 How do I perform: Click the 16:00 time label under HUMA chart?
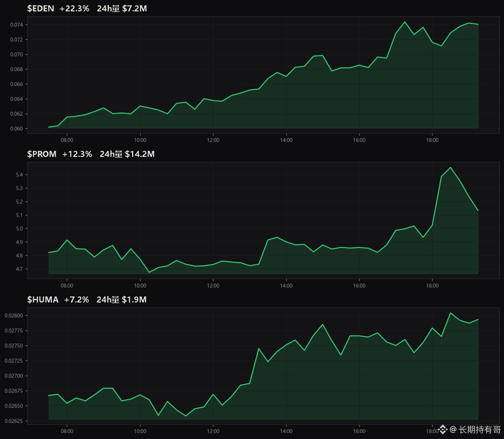pyautogui.click(x=359, y=431)
